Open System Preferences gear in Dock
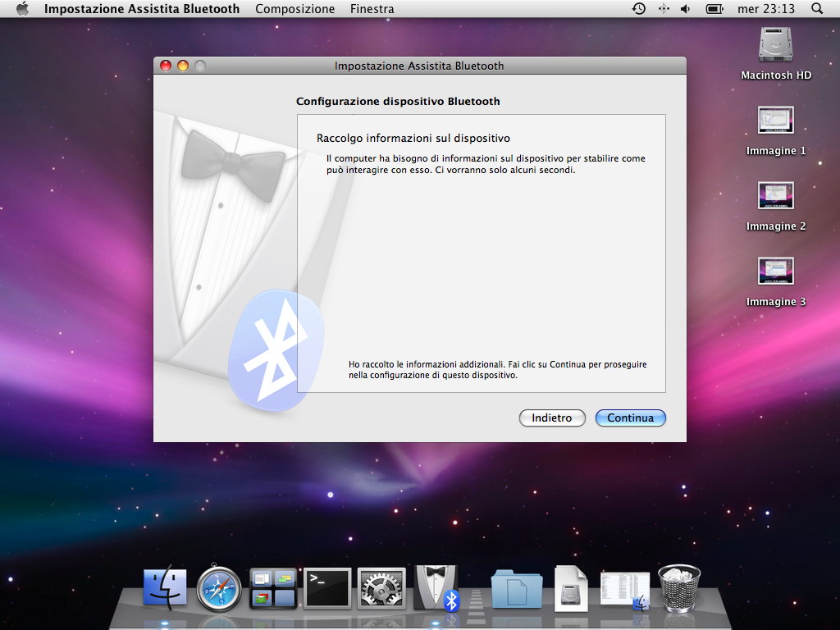The image size is (840, 630). [381, 588]
